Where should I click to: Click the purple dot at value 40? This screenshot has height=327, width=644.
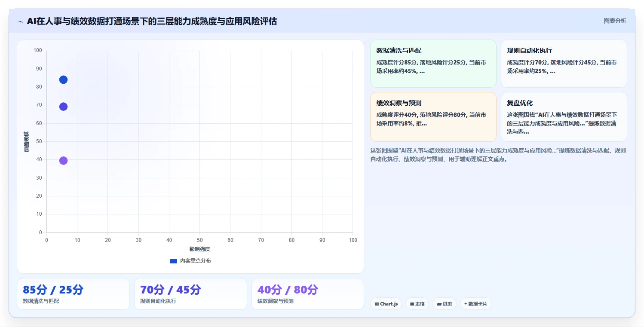pyautogui.click(x=63, y=161)
